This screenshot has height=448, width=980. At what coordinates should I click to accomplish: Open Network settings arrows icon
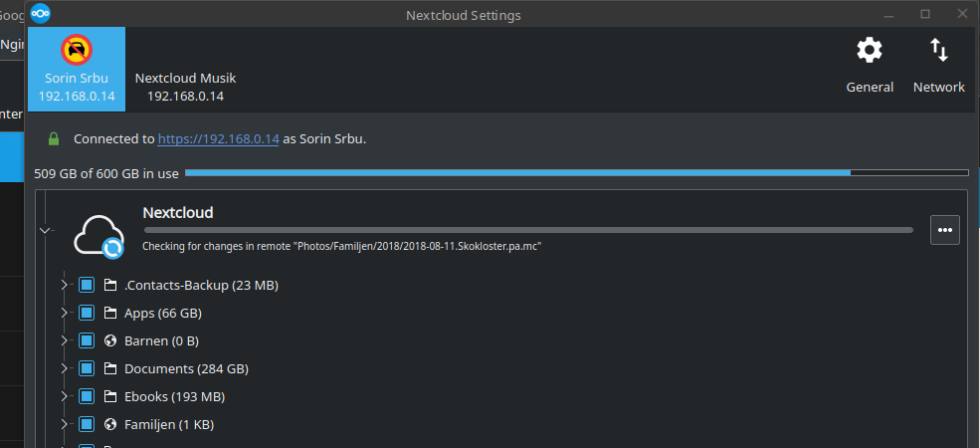939,50
